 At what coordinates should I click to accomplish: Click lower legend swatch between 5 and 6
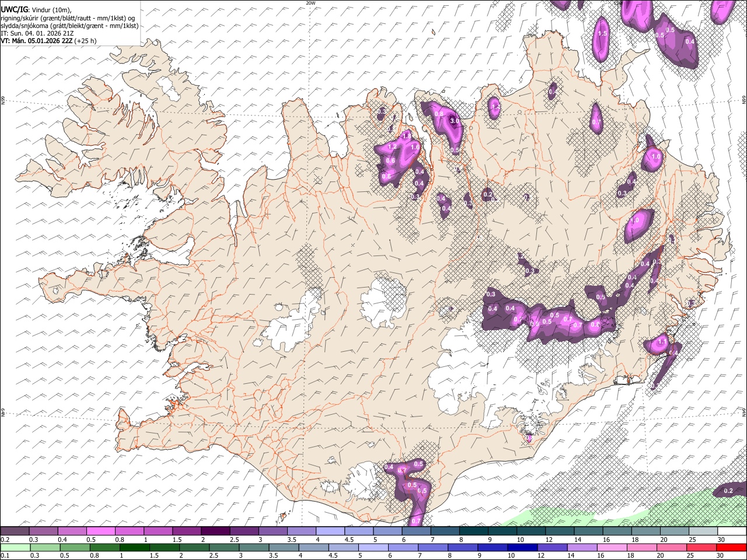tap(372, 548)
